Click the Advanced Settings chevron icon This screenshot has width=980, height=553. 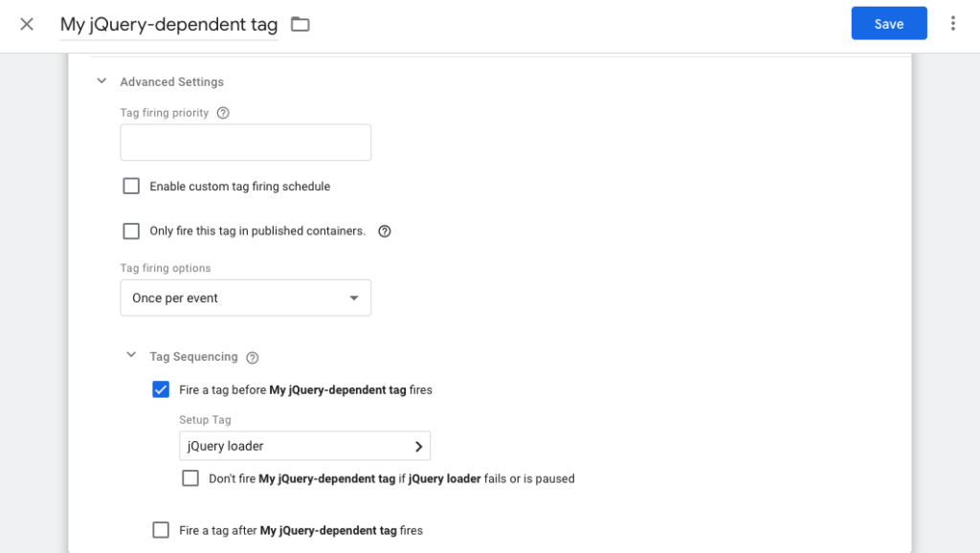click(x=101, y=81)
